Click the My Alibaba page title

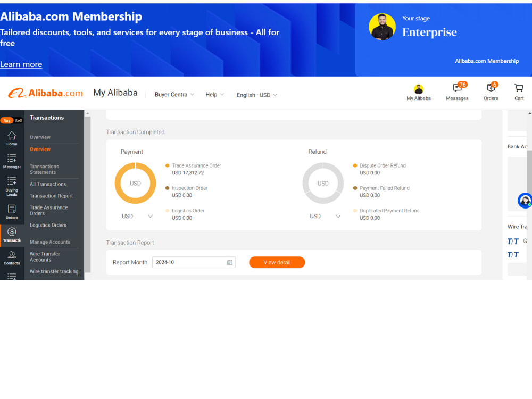pyautogui.click(x=115, y=93)
